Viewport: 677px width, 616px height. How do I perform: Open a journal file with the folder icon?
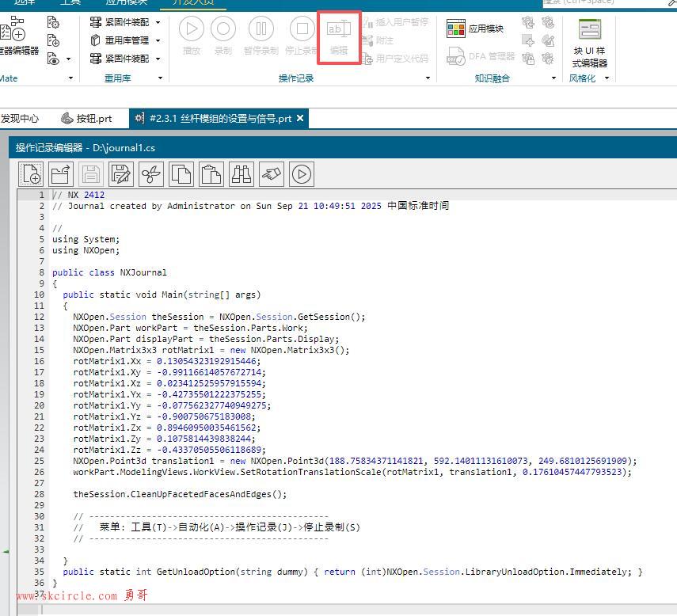coord(61,173)
